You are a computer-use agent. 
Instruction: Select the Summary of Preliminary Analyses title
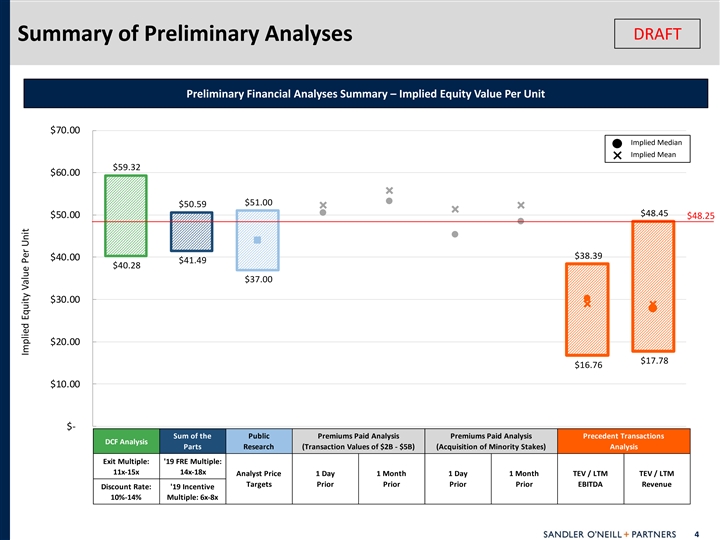tap(183, 34)
